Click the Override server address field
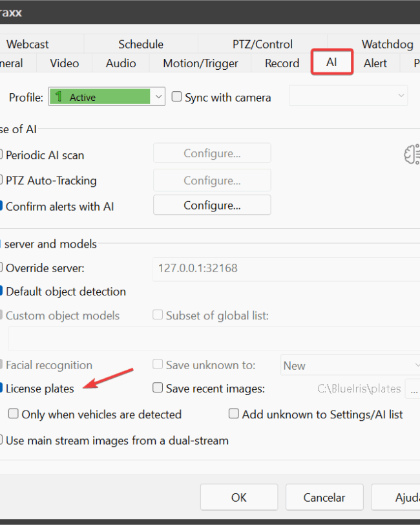This screenshot has width=420, height=525. pos(284,268)
